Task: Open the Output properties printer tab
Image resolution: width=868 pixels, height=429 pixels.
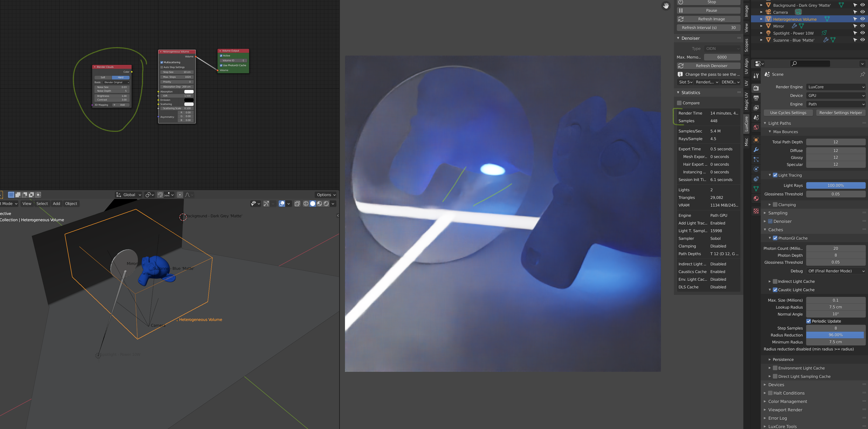Action: 756,98
